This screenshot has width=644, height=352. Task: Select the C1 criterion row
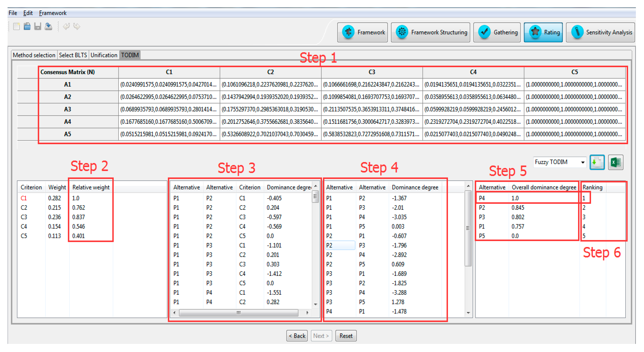[x=24, y=198]
